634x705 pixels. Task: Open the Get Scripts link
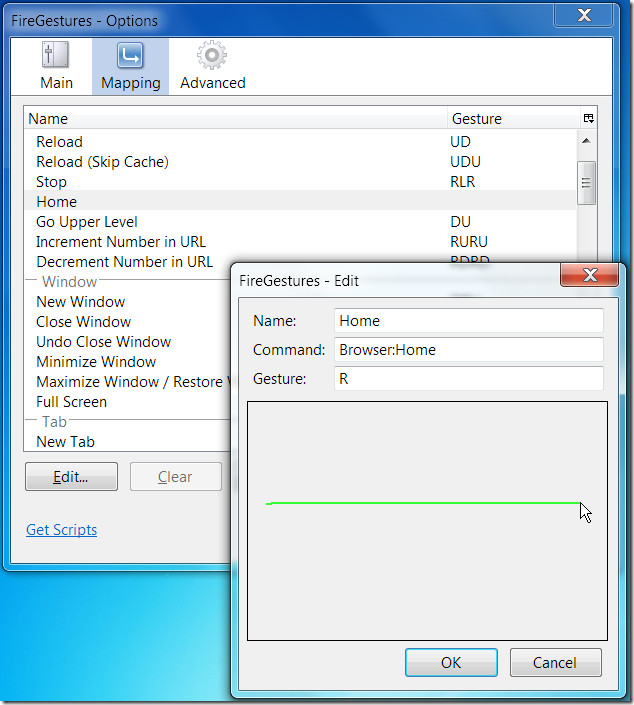coord(62,530)
